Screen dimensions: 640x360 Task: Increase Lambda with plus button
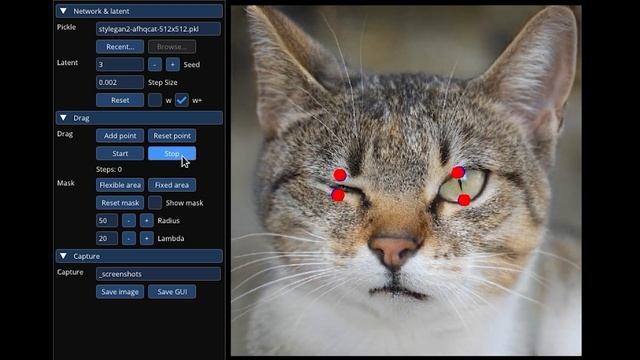pos(147,238)
